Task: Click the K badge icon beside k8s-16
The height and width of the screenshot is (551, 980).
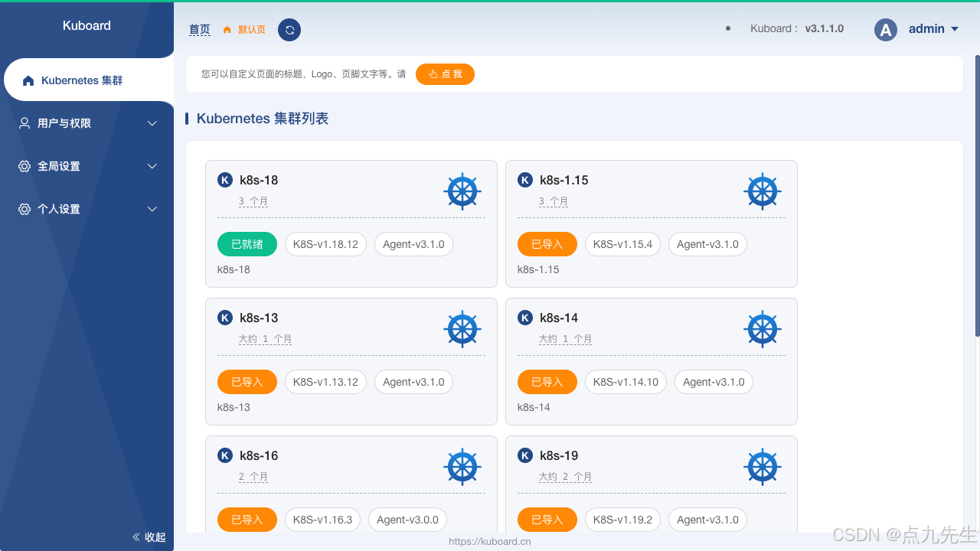Action: (225, 455)
